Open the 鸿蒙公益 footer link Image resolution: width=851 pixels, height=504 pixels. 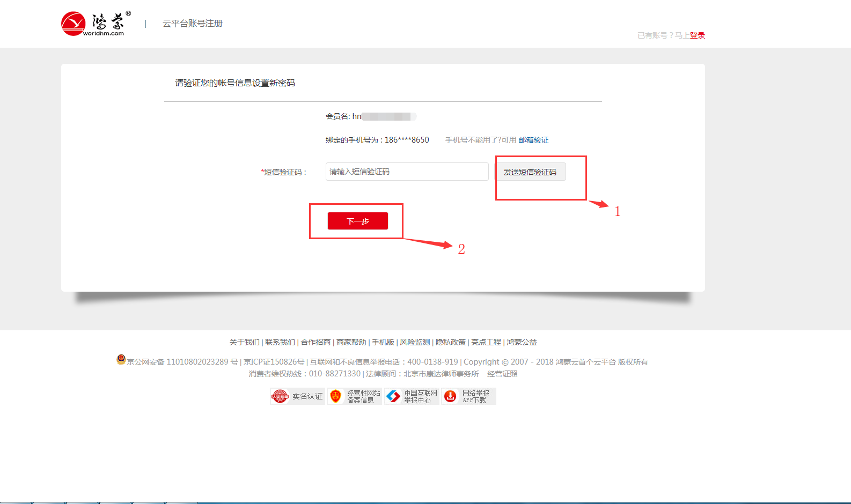click(522, 342)
